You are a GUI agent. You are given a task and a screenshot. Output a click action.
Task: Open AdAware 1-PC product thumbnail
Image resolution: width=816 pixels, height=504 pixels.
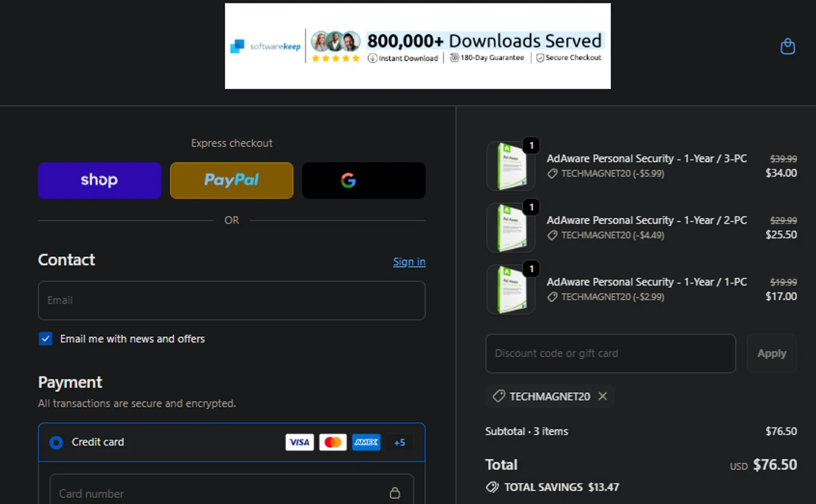click(511, 289)
